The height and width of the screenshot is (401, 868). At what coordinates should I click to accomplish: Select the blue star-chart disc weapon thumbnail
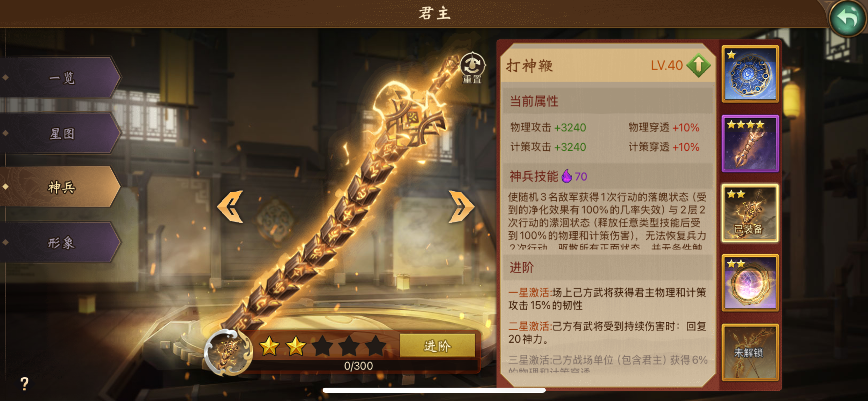pos(750,74)
